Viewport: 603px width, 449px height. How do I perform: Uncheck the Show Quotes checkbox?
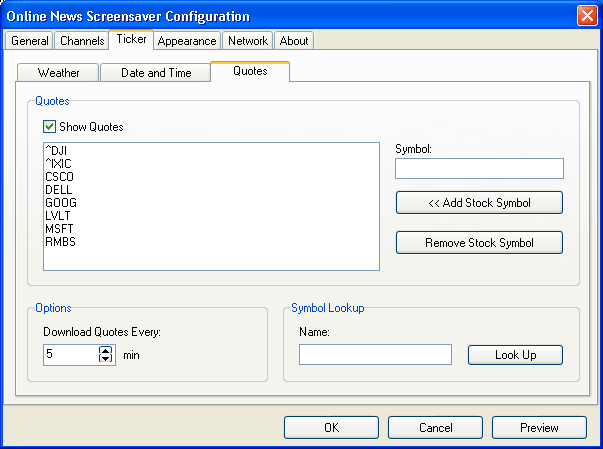49,127
